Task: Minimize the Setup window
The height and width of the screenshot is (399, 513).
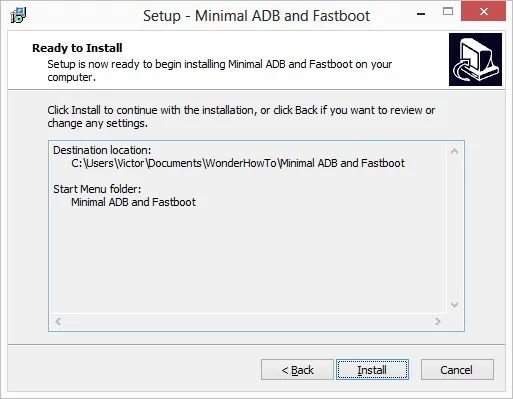Action: pos(421,14)
